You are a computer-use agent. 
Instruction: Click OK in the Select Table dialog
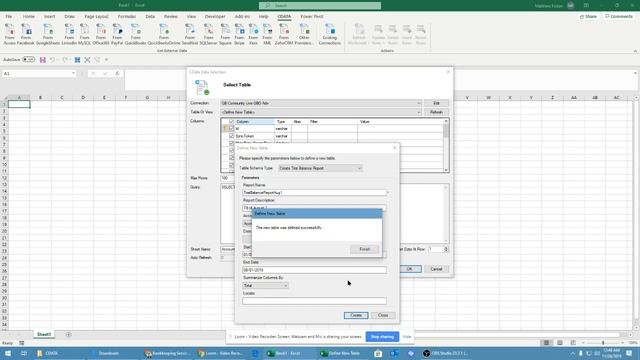point(409,269)
